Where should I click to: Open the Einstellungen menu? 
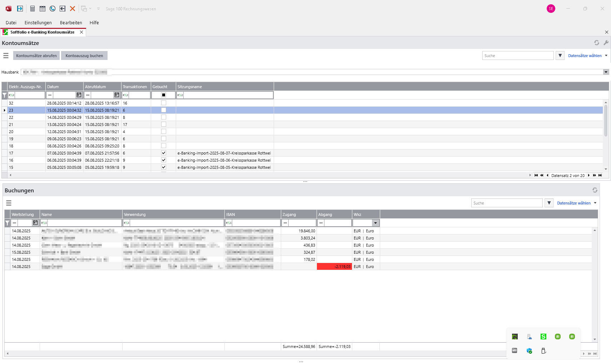coord(38,22)
